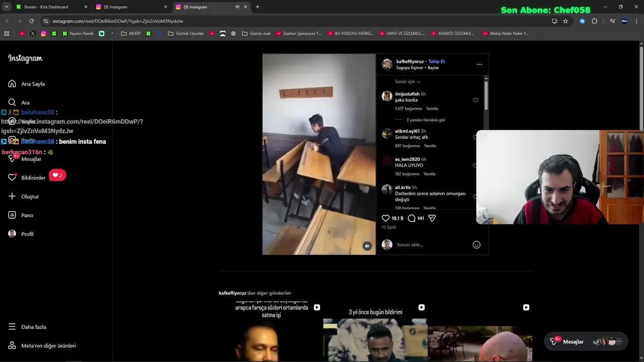Reload the page

(x=31, y=21)
